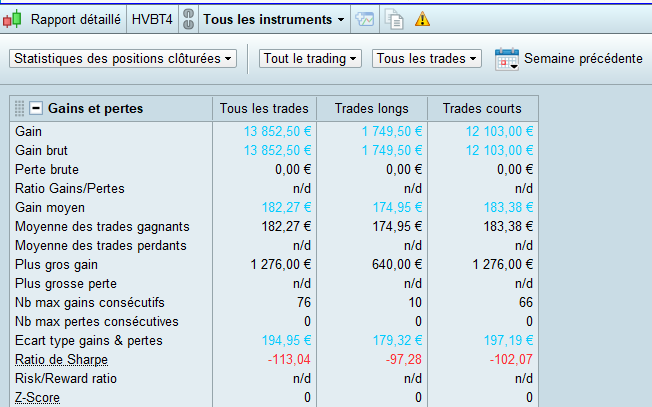
Task: Click the -97,28 Sharpe ratio value
Action: click(404, 360)
